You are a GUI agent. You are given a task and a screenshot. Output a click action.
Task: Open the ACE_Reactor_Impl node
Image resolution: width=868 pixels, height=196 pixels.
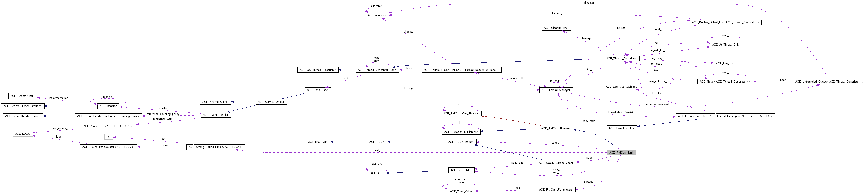[22, 96]
